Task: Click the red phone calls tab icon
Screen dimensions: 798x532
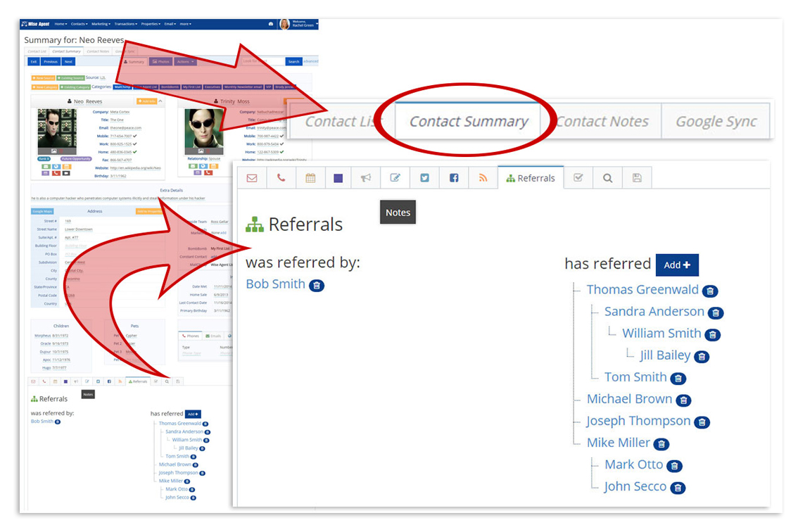Action: (x=281, y=178)
